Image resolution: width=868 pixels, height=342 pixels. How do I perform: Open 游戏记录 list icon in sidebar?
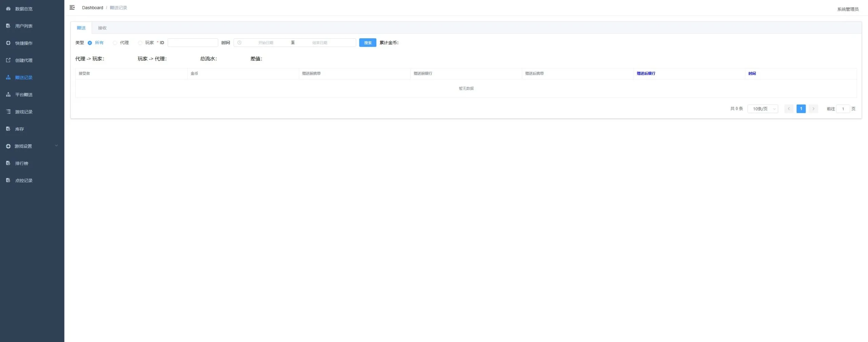[x=8, y=112]
